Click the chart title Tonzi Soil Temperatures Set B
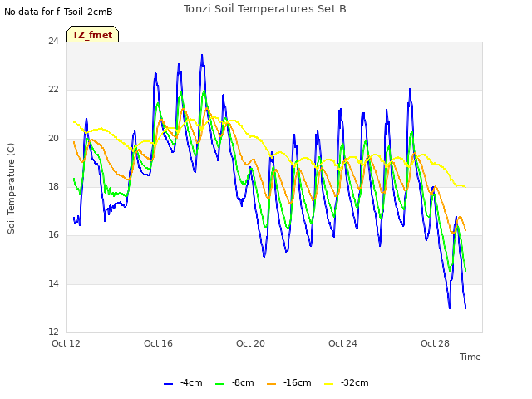The height and width of the screenshot is (399, 532). [265, 9]
